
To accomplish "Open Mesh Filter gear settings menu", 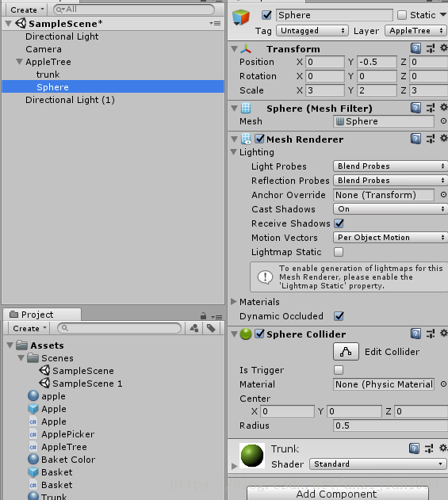I will tap(443, 107).
